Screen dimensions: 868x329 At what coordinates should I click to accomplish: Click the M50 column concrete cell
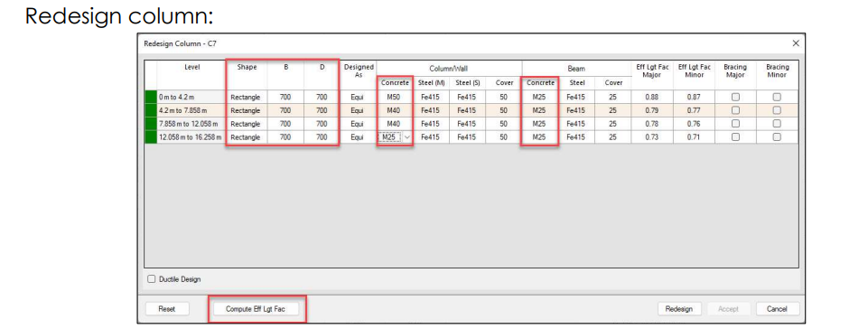[x=394, y=97]
